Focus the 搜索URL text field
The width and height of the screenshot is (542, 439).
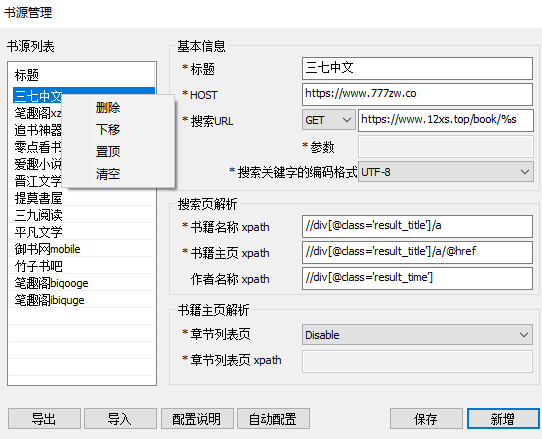(446, 120)
